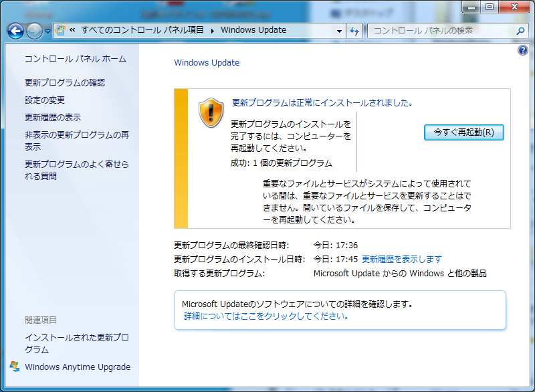Image resolution: width=535 pixels, height=392 pixels.
Task: Click Microsoft Update からの Windows と他の製品 text
Action: pos(400,274)
